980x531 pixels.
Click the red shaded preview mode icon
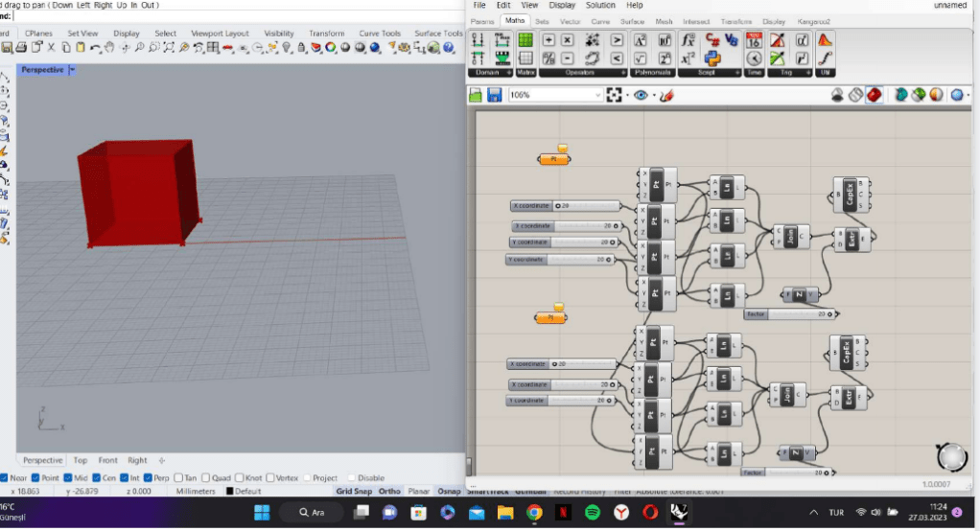874,95
